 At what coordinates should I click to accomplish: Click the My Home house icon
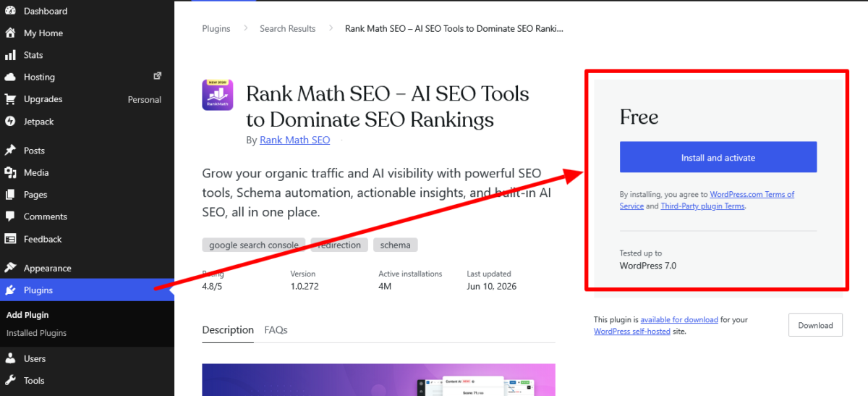coord(10,33)
